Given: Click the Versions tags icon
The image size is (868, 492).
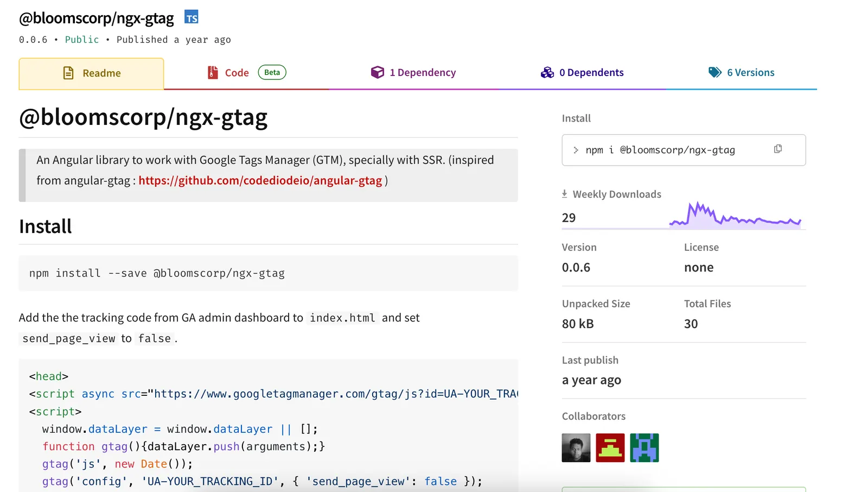Looking at the screenshot, I should (x=714, y=72).
